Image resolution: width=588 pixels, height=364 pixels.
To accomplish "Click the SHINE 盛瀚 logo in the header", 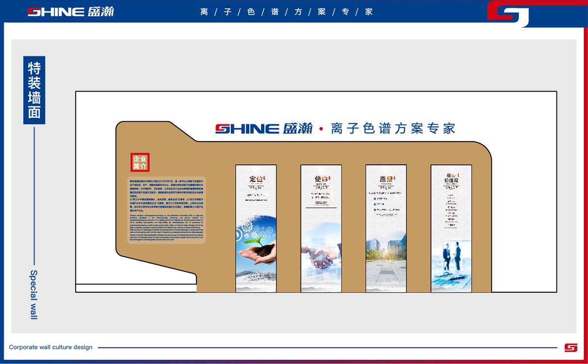I will click(71, 12).
